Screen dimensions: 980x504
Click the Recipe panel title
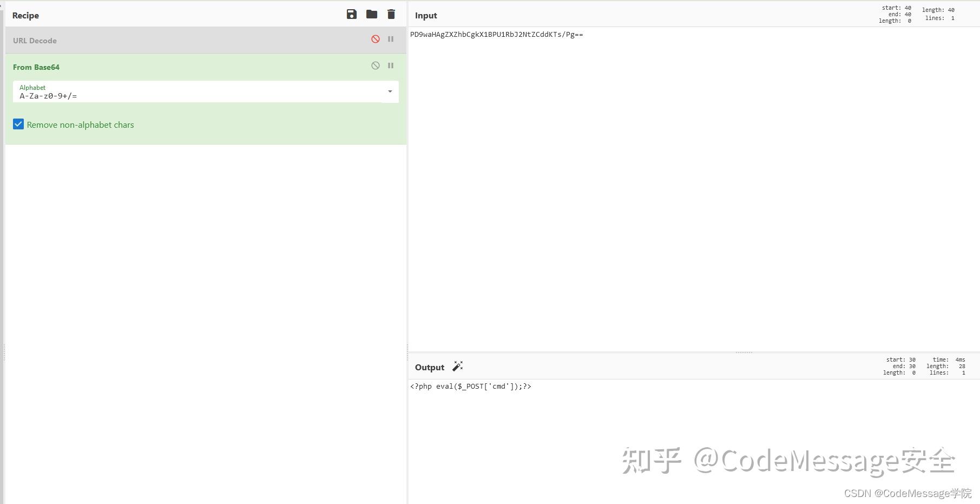coord(25,15)
